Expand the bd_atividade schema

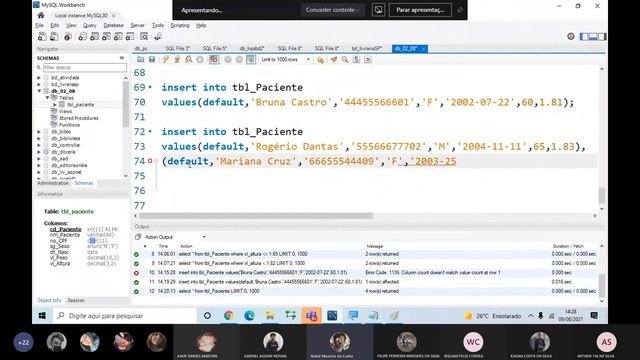click(x=39, y=78)
